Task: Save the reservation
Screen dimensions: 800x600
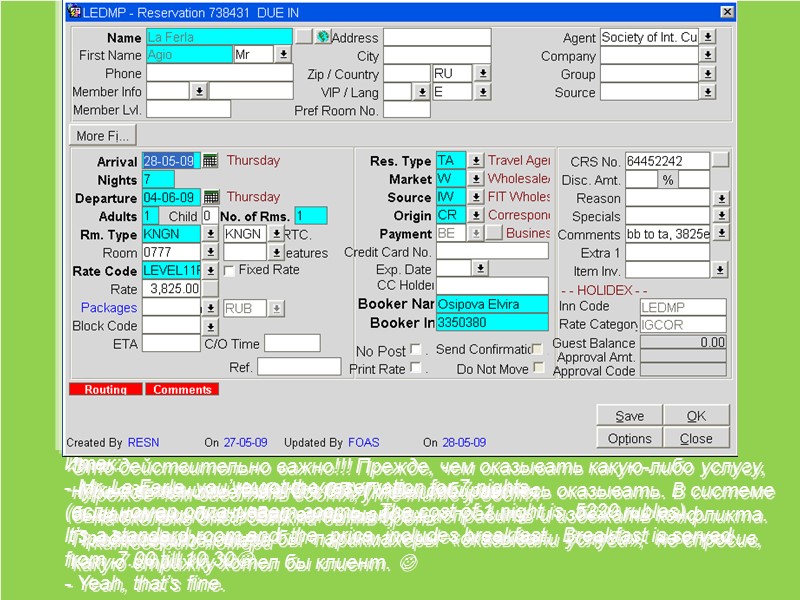Action: tap(630, 416)
